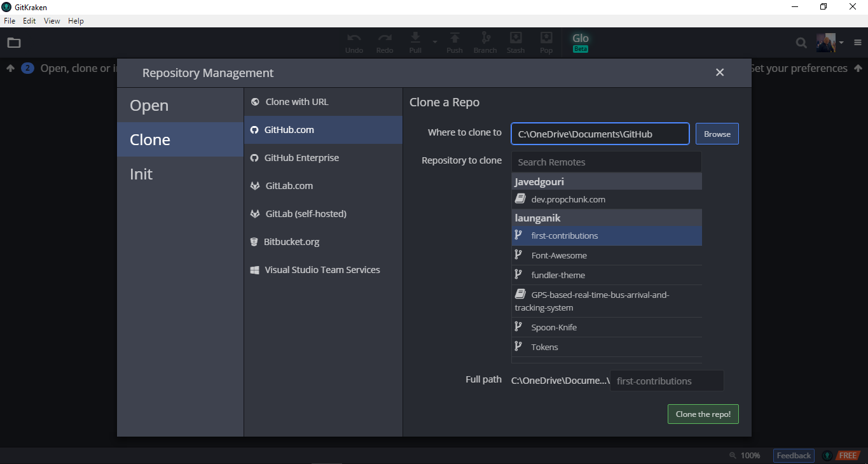
Task: Click the Pop stash toolbar icon
Action: (546, 43)
